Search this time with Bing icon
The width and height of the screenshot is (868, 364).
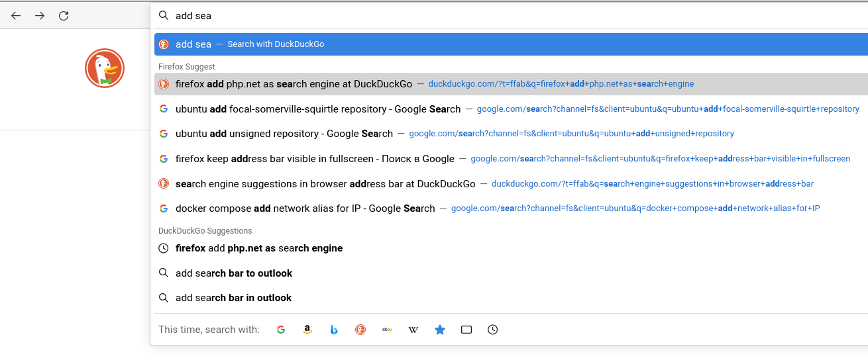(334, 330)
